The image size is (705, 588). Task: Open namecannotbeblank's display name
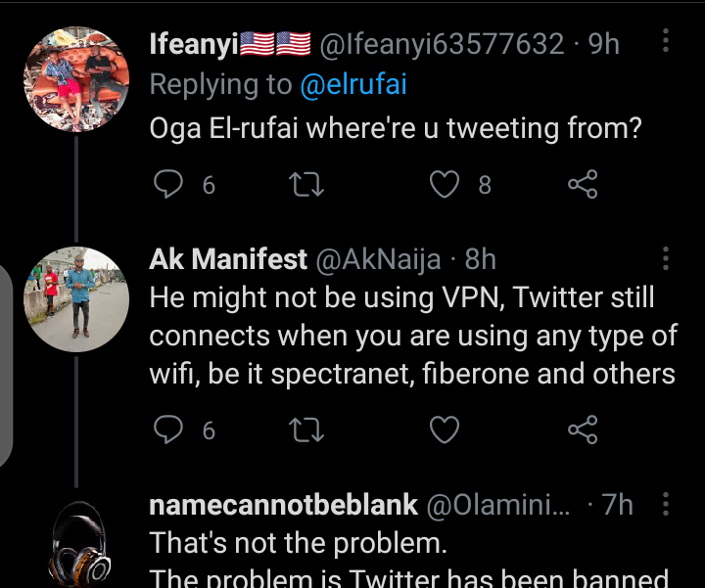click(x=283, y=505)
